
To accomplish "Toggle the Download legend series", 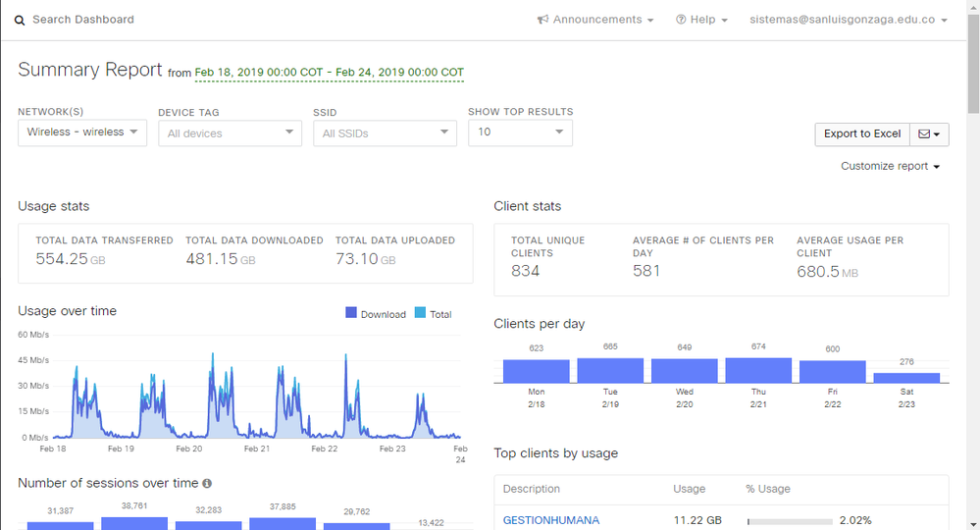I will 375,314.
